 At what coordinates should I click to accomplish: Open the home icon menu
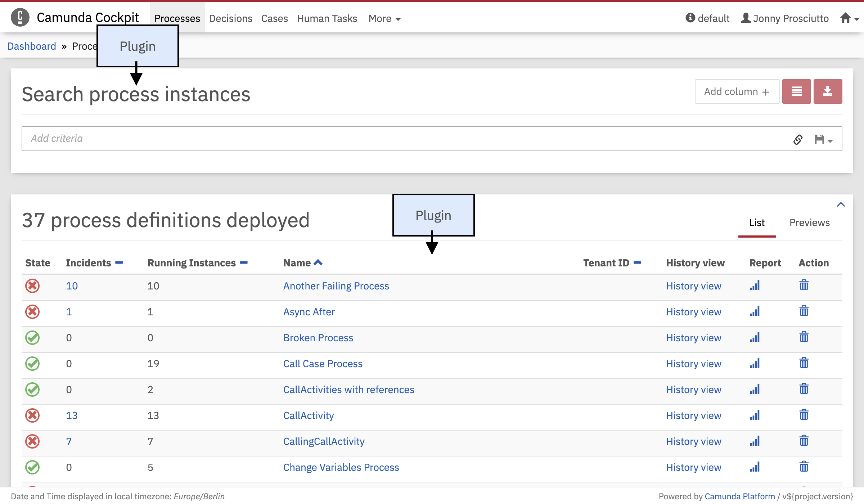pos(849,18)
